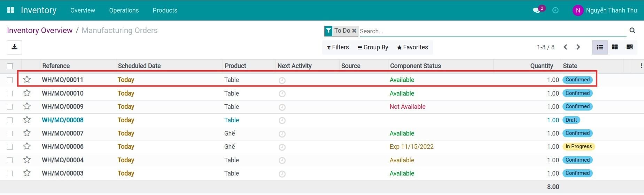Open the Operations menu

(x=124, y=10)
